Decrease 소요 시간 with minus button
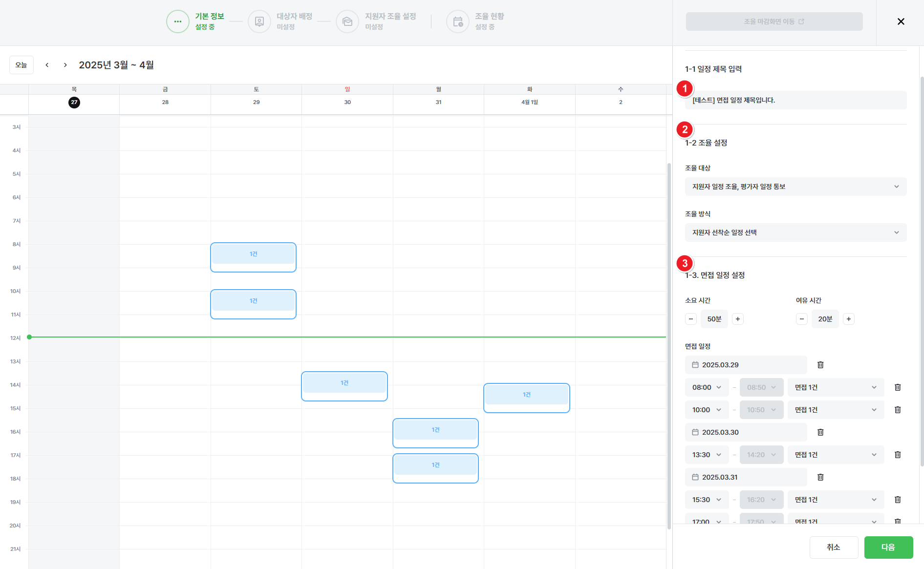This screenshot has width=924, height=569. [x=690, y=319]
